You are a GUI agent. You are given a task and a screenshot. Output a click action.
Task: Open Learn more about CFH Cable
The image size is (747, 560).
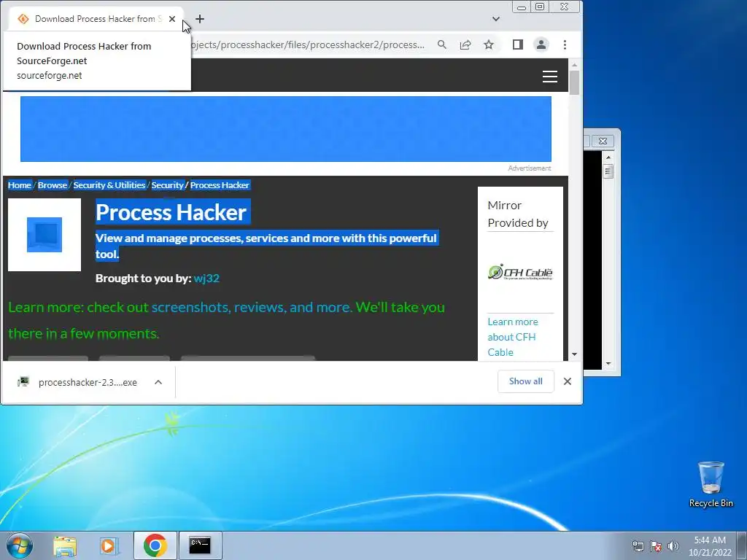(x=513, y=337)
